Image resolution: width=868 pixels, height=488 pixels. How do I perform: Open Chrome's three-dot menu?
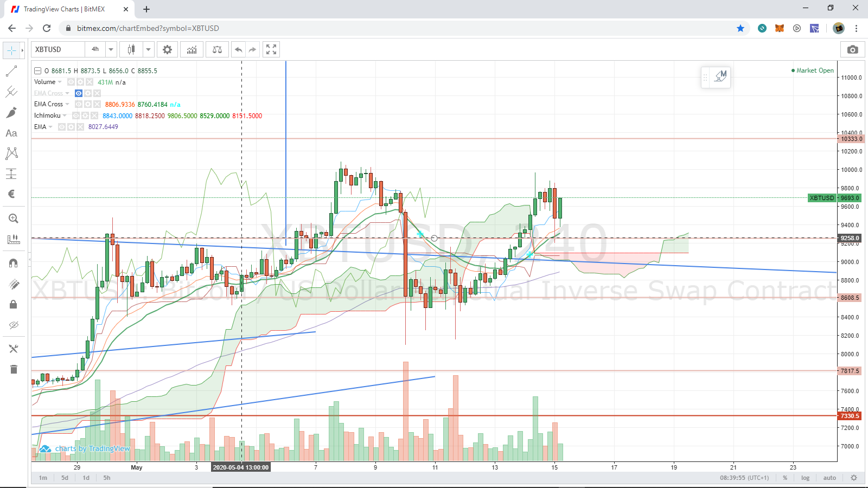click(x=856, y=28)
